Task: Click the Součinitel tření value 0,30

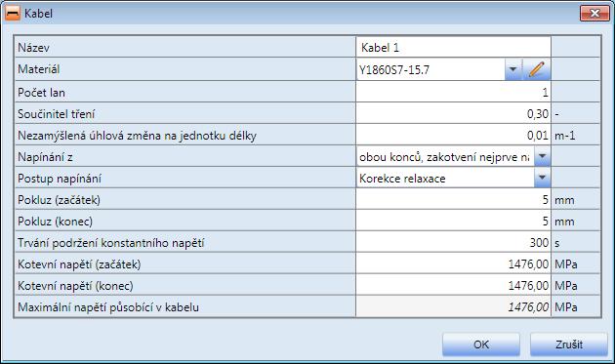Action: pyautogui.click(x=453, y=114)
